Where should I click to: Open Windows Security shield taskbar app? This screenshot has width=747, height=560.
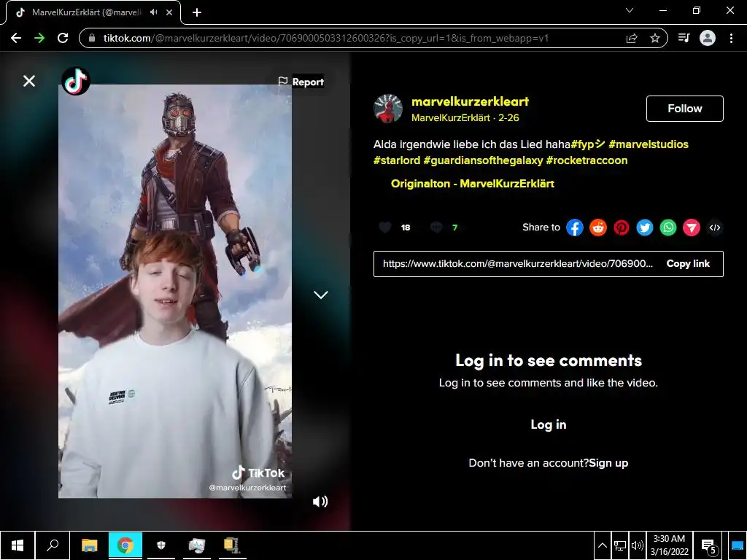161,545
